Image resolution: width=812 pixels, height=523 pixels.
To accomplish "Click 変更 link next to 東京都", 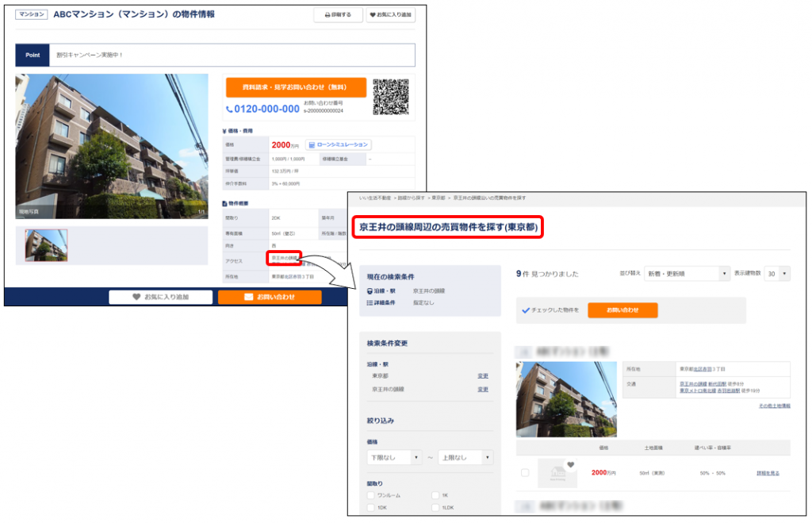I will [482, 375].
